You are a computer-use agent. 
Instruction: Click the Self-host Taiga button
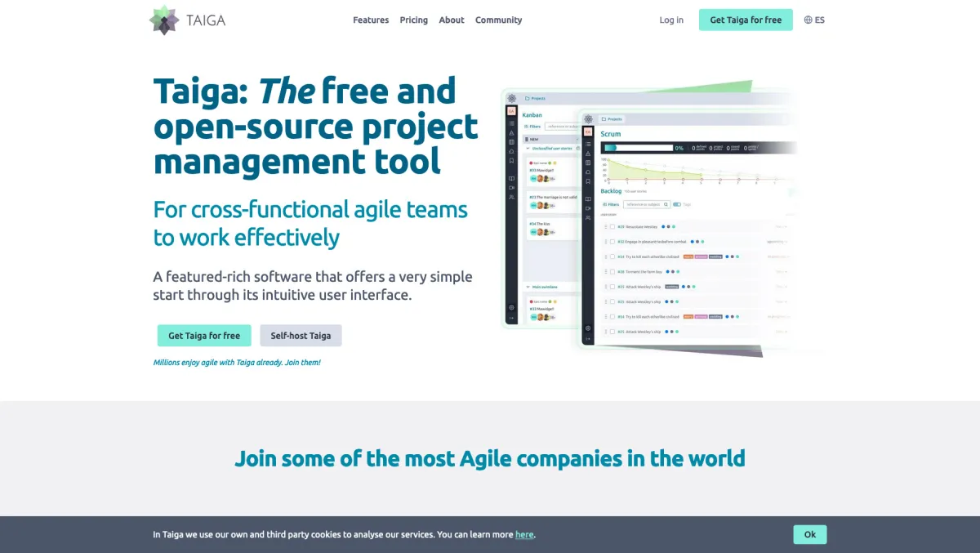[301, 336]
